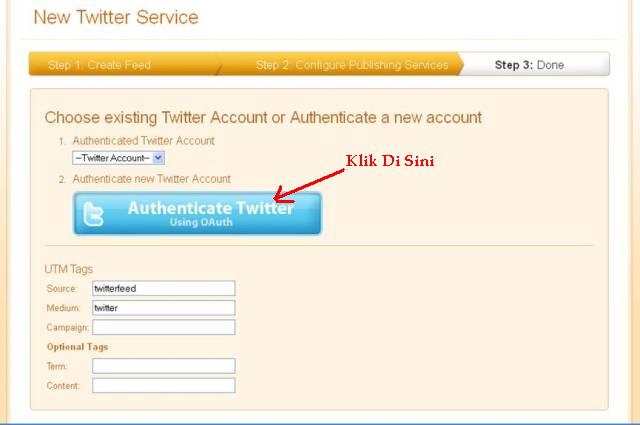Click the red Klik Di Sini annotation

point(390,161)
